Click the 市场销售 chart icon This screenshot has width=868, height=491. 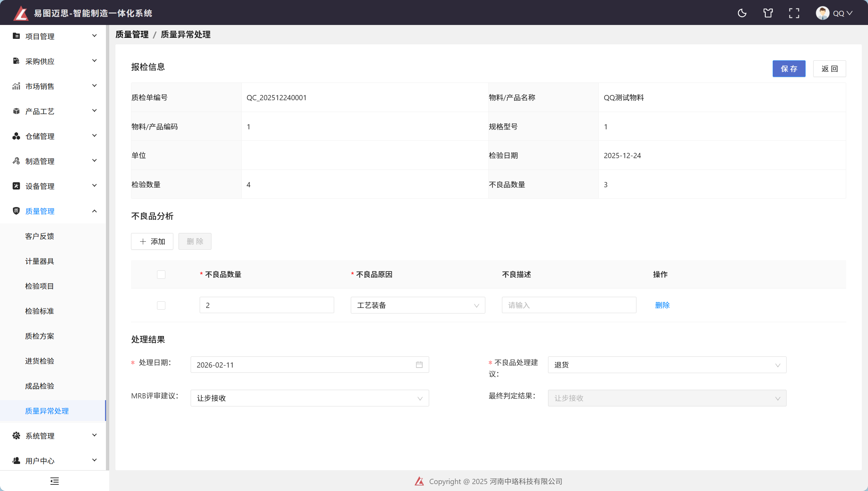16,86
